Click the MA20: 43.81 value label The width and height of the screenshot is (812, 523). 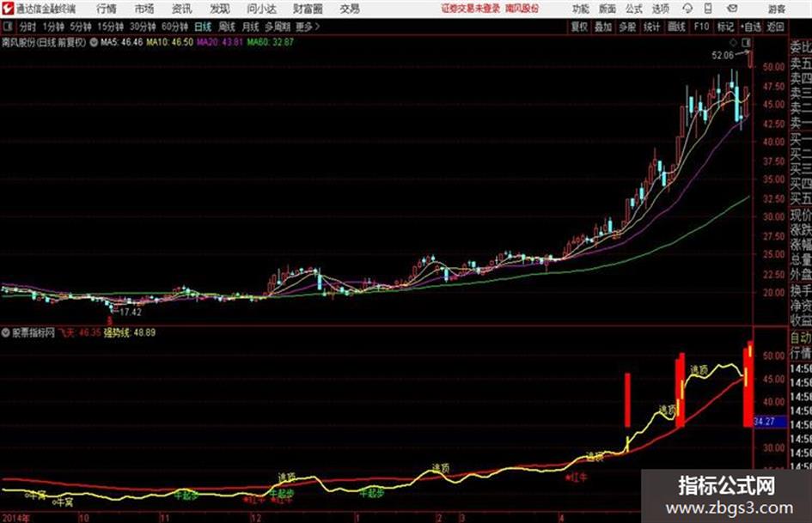(220, 42)
